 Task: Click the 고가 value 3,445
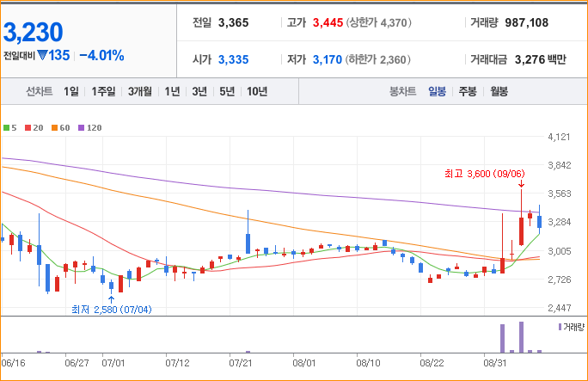pyautogui.click(x=328, y=23)
